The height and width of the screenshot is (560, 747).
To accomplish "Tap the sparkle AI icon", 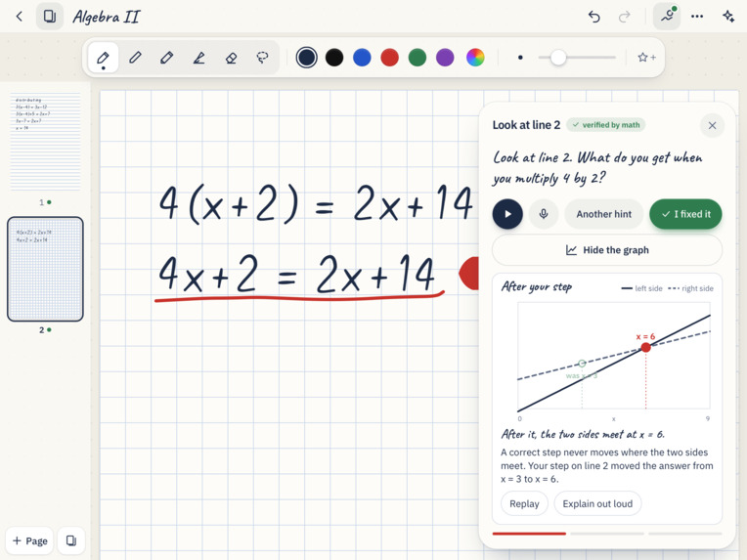I will point(728,17).
